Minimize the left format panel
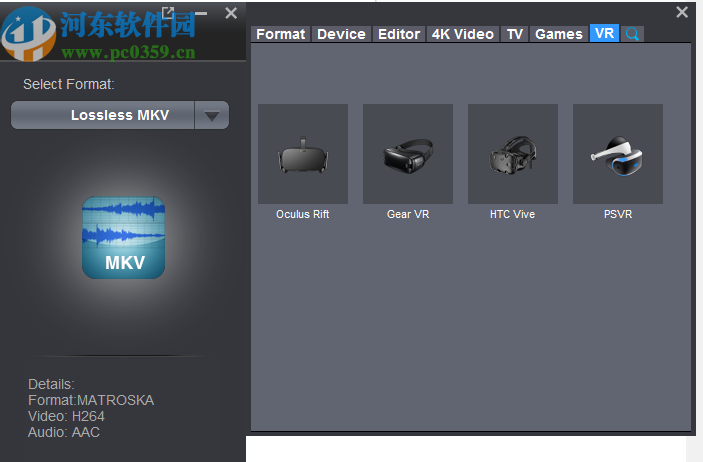This screenshot has width=703, height=462. tap(201, 13)
